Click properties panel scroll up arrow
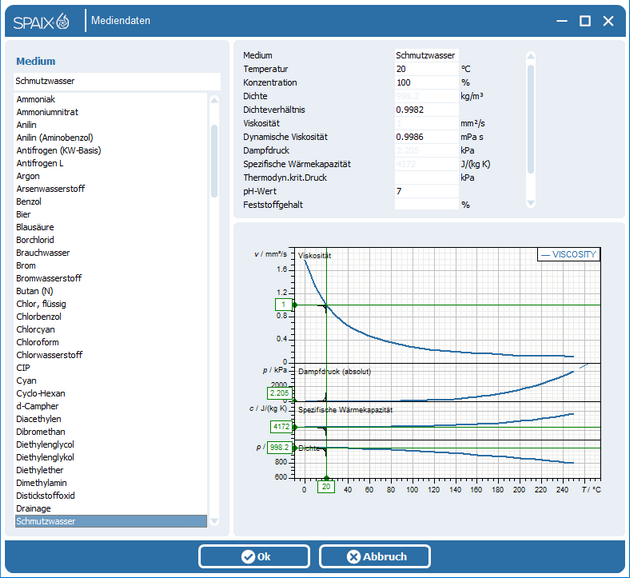630x578 pixels. click(x=531, y=55)
